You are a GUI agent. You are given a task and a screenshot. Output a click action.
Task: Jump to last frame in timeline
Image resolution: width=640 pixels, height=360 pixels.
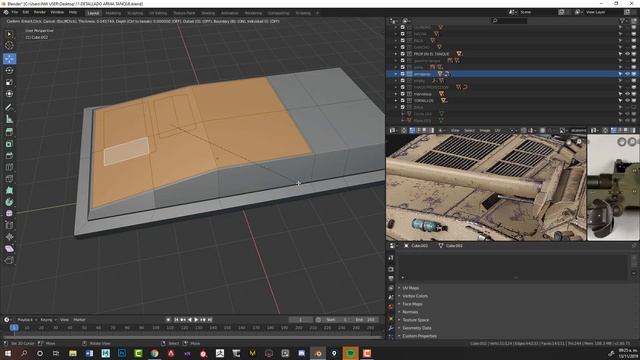point(210,320)
